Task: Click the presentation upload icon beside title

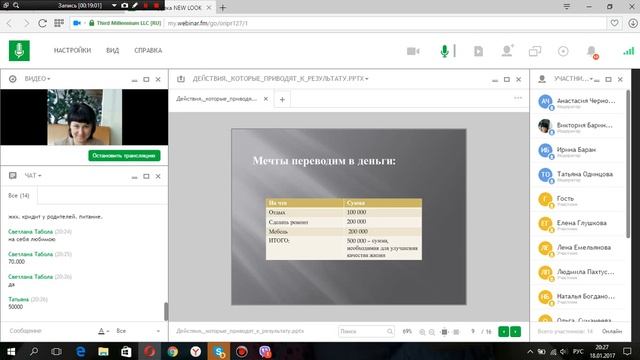Action: tap(181, 79)
